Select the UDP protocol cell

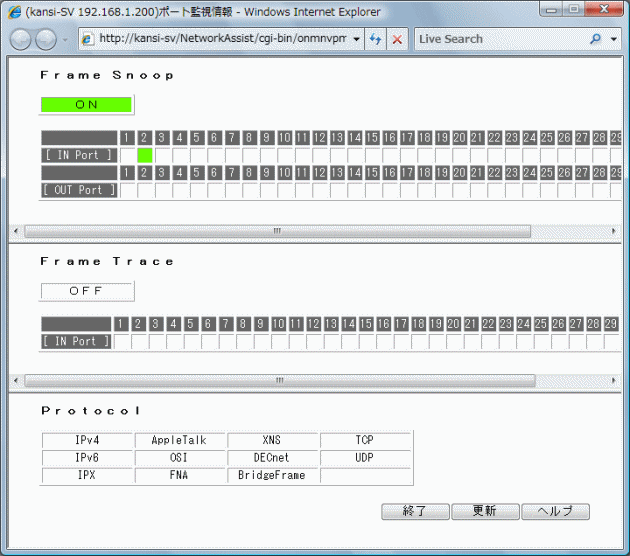[x=365, y=458]
